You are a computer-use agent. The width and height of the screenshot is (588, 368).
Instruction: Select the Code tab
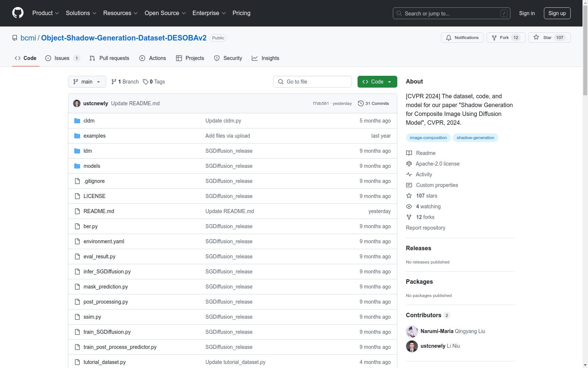[x=26, y=58]
